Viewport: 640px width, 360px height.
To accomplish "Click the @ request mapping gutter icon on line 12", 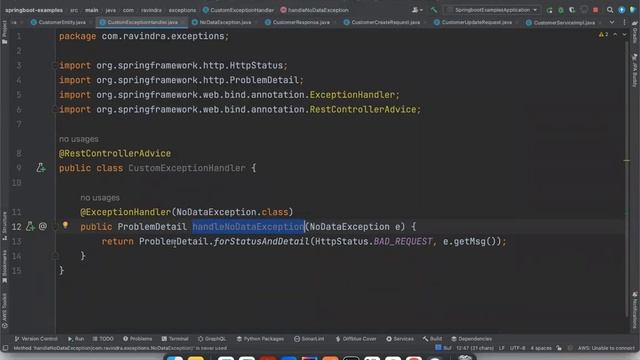I will [x=42, y=226].
